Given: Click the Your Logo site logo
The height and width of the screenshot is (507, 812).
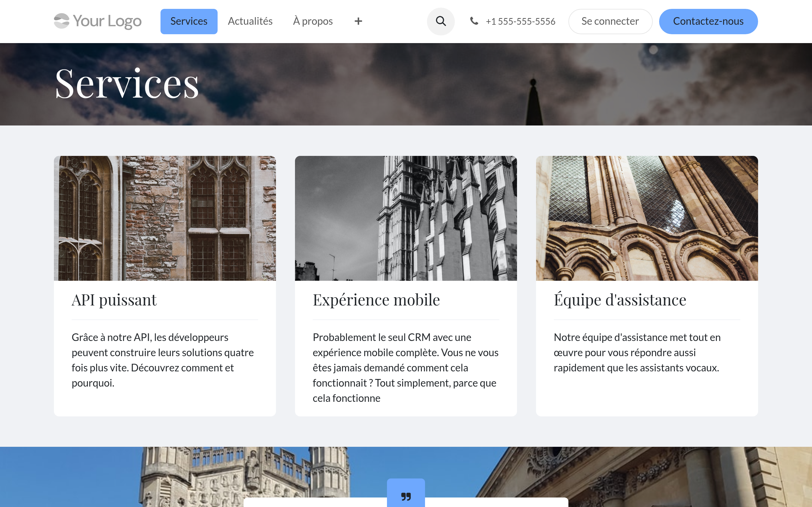Looking at the screenshot, I should pos(98,21).
